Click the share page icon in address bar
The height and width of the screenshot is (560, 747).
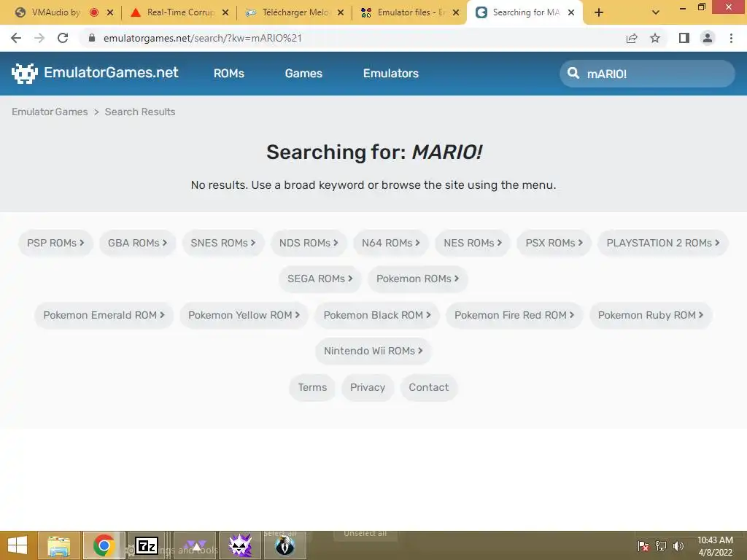point(632,38)
